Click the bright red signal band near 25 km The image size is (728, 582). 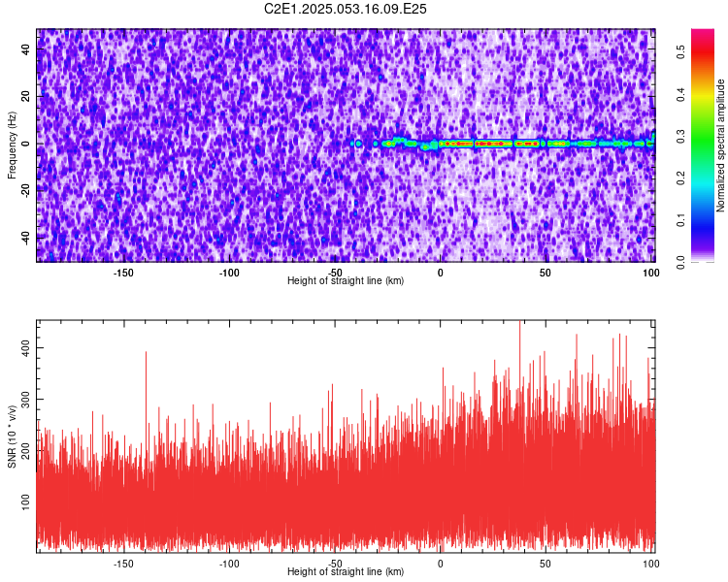click(x=493, y=144)
